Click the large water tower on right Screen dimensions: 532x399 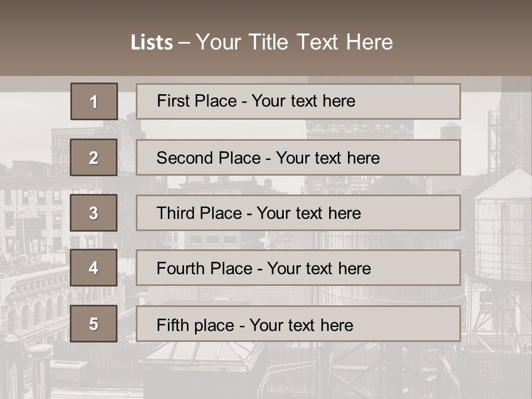pos(503,227)
